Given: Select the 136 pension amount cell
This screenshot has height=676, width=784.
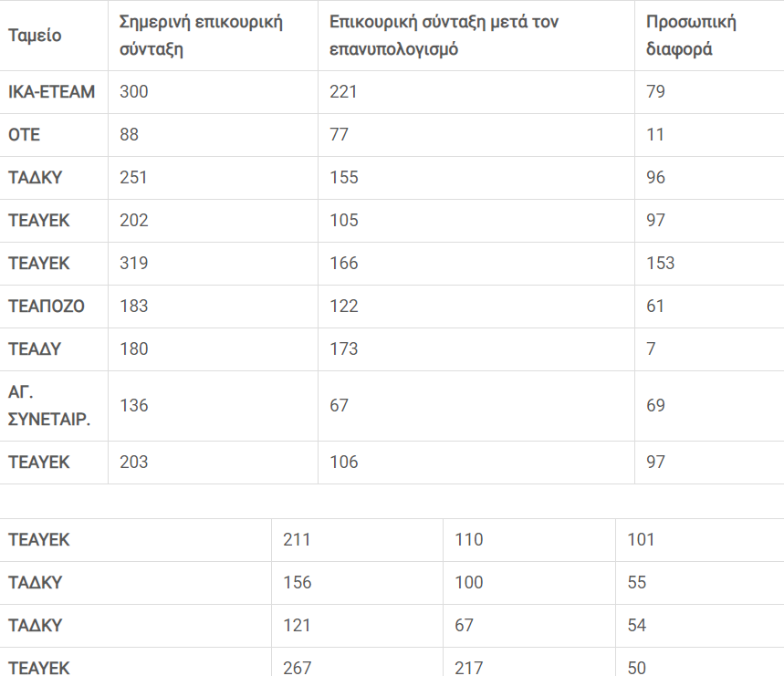Looking at the screenshot, I should tap(134, 406).
